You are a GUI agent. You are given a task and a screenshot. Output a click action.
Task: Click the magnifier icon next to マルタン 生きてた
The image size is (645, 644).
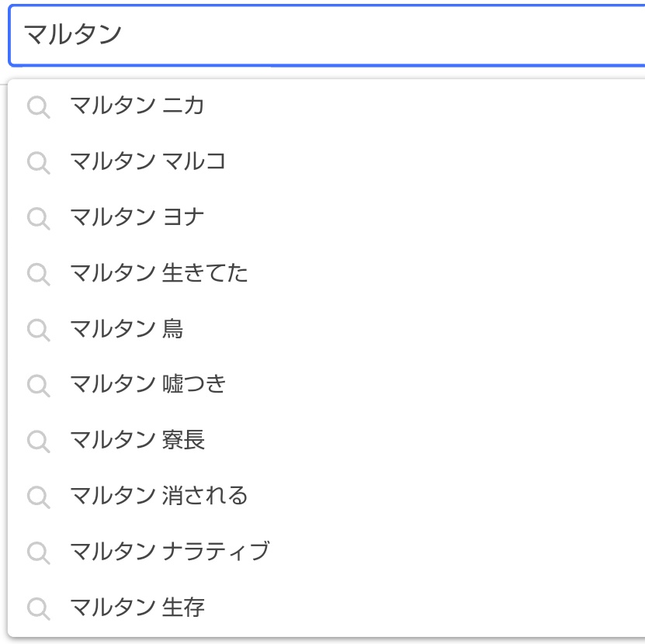[x=39, y=275]
